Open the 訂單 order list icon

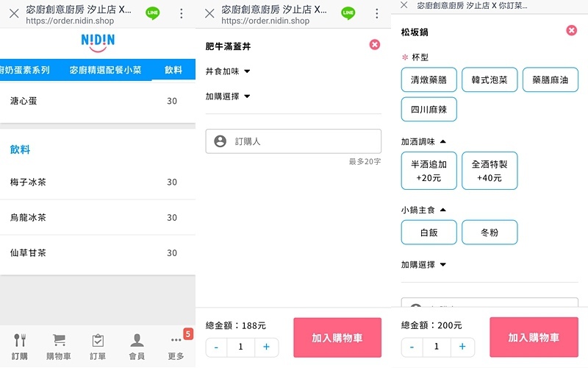tap(98, 346)
